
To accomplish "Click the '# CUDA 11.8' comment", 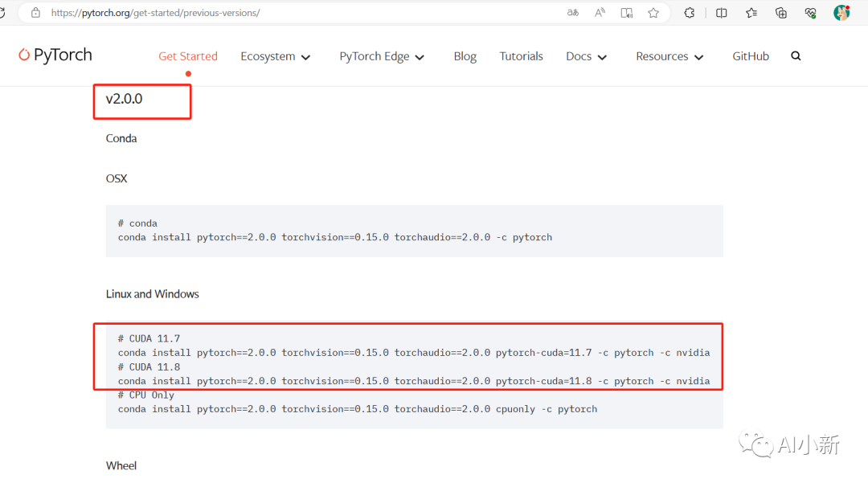I will coord(149,366).
